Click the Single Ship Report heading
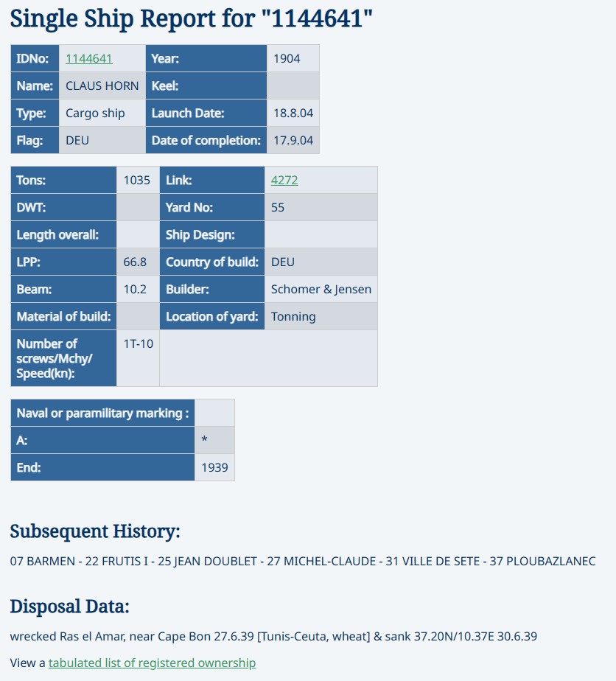Image resolution: width=616 pixels, height=681 pixels. (x=192, y=18)
